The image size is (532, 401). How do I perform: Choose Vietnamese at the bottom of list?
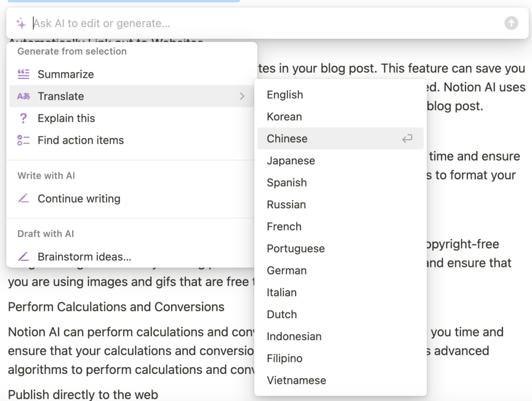coord(296,380)
